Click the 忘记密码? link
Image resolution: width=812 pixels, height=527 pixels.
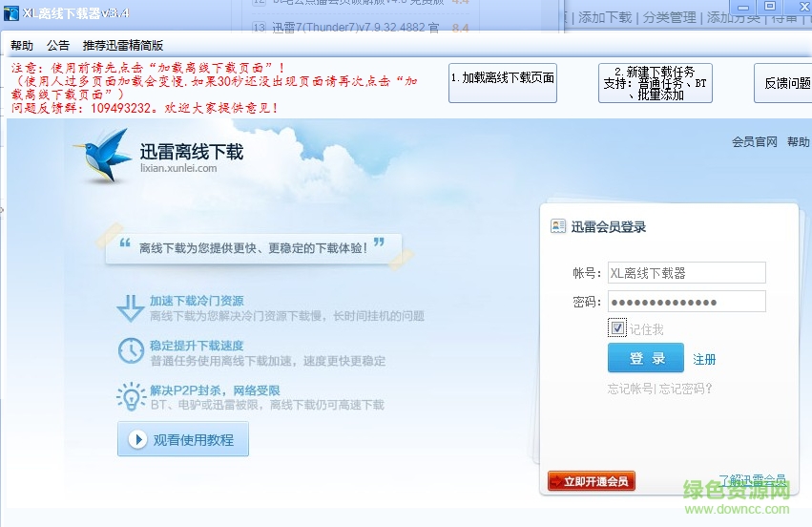684,389
